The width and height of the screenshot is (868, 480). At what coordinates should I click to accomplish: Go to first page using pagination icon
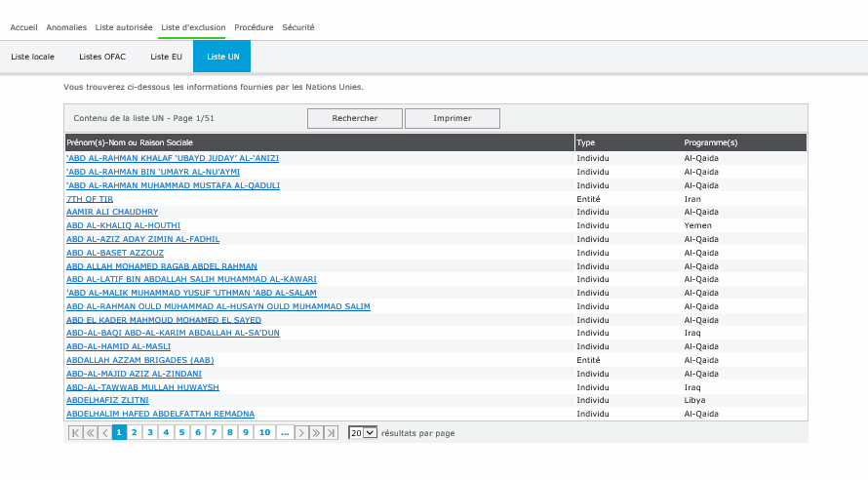pyautogui.click(x=75, y=432)
